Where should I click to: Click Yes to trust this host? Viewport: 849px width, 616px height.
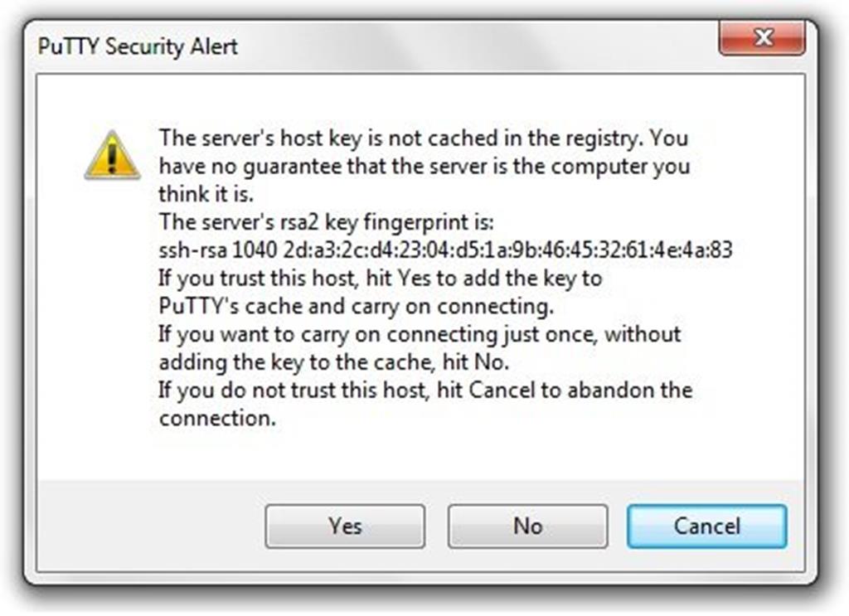344,526
